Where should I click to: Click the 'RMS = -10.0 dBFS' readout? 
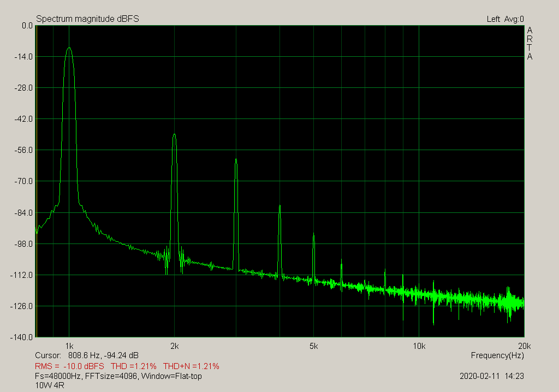point(69,366)
